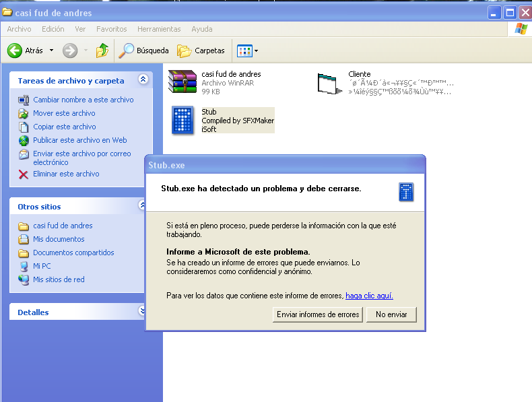Screen dimensions: 532x402
Task: Select casi fud de andres file name
Action: click(x=231, y=74)
